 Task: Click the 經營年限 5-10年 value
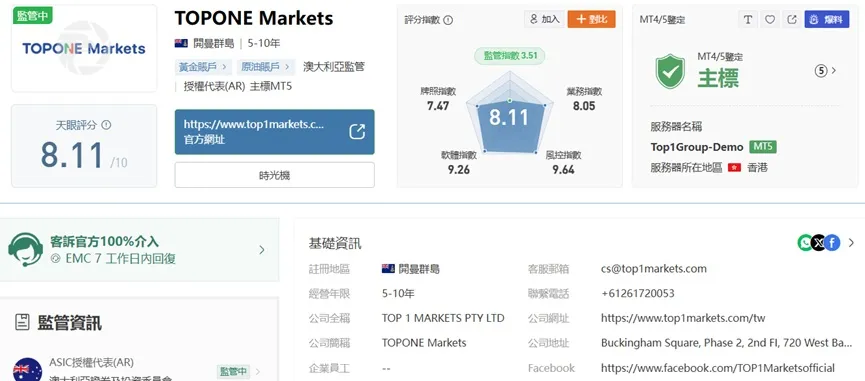coord(398,293)
